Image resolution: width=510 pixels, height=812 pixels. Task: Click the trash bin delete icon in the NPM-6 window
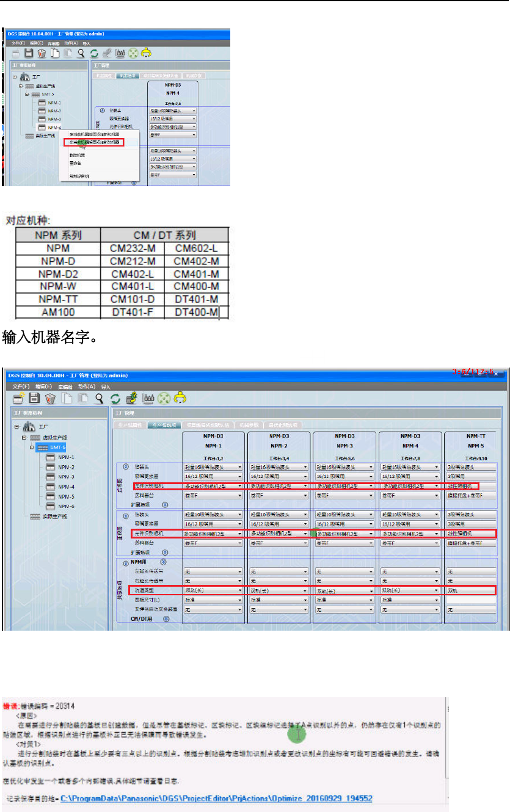50,397
